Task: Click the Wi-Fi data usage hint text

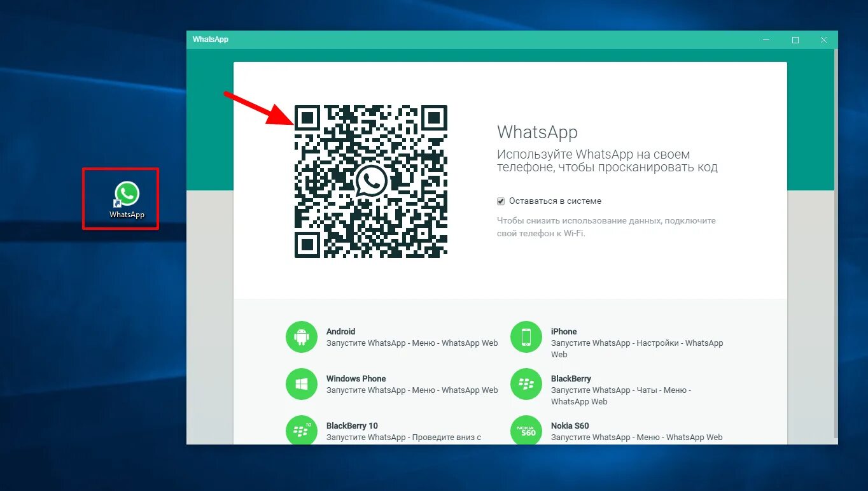Action: tap(606, 227)
